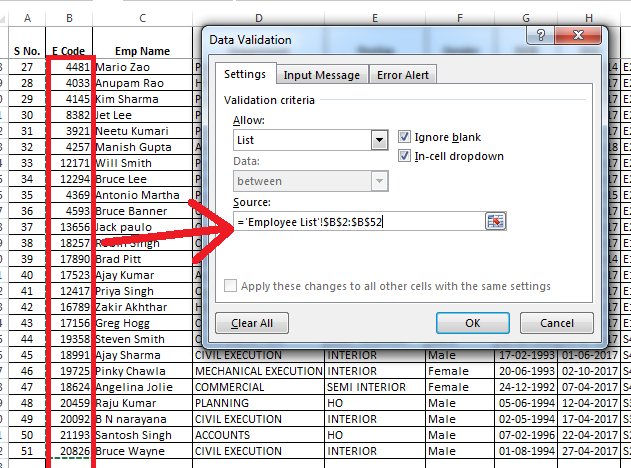Click the date cell 20-06-1993

(526, 371)
